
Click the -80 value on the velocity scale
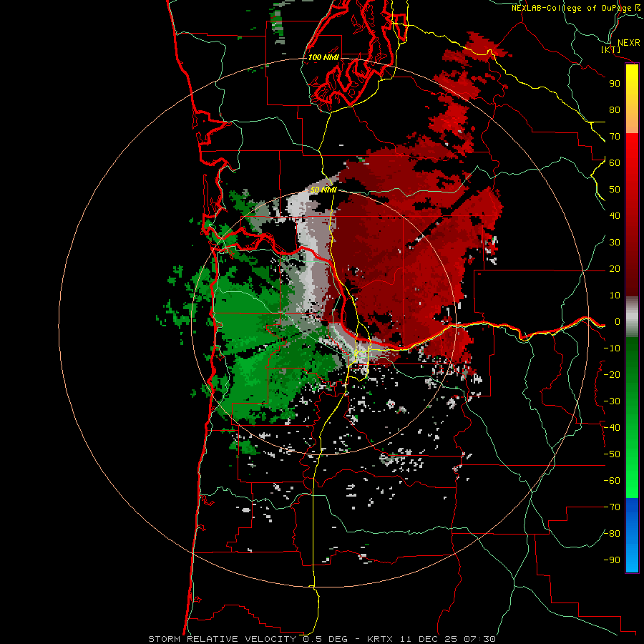coord(612,534)
